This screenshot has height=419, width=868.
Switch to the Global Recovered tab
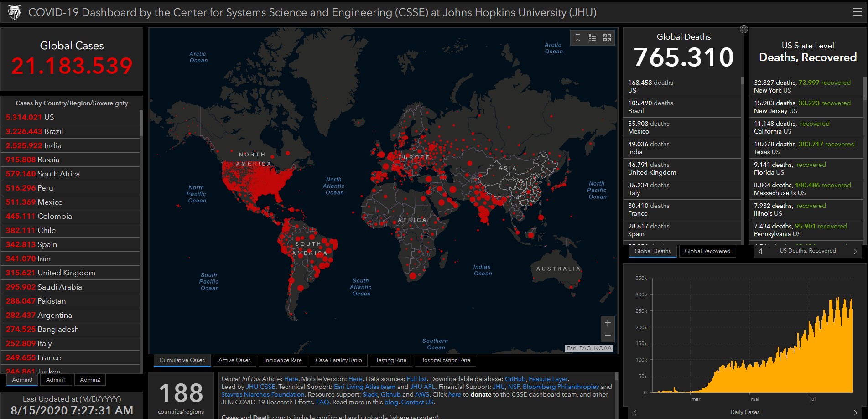[x=707, y=251]
